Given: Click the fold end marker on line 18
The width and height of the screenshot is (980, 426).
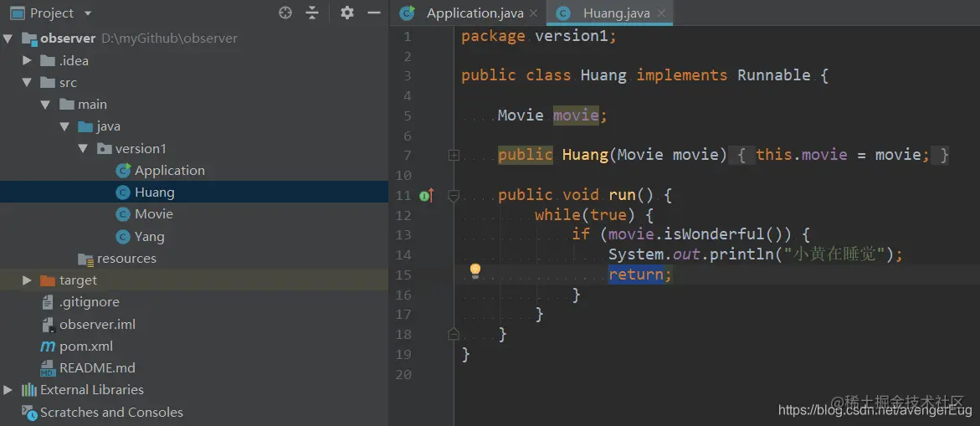Looking at the screenshot, I should point(454,335).
